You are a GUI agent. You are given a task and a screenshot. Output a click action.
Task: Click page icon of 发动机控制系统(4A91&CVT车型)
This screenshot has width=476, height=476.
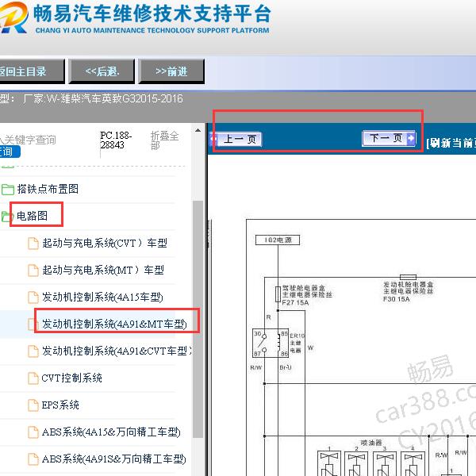33,351
